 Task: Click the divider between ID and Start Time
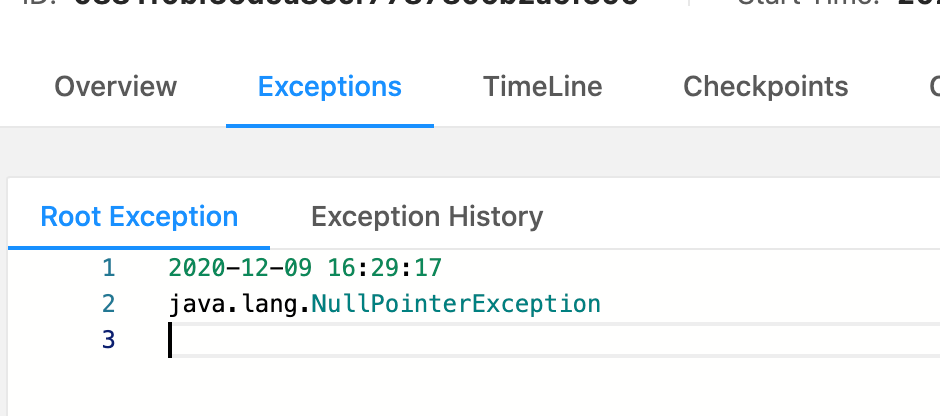pyautogui.click(x=689, y=4)
